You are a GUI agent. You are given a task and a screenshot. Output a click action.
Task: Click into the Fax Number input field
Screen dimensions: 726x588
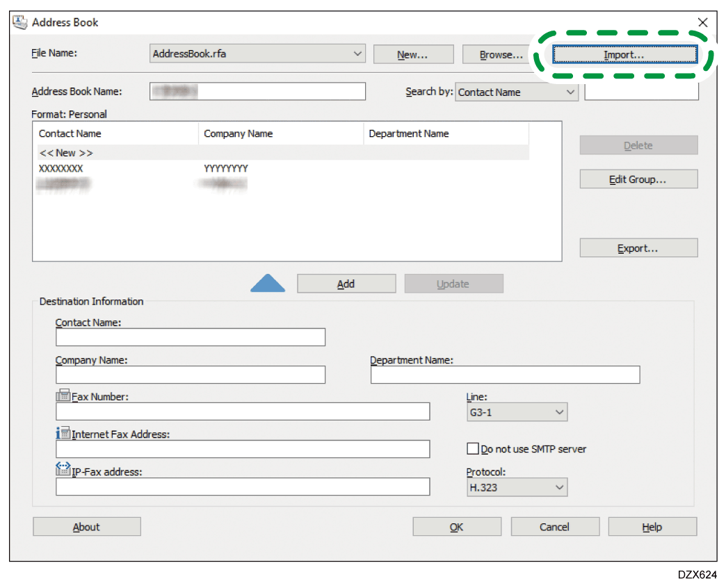pos(243,411)
